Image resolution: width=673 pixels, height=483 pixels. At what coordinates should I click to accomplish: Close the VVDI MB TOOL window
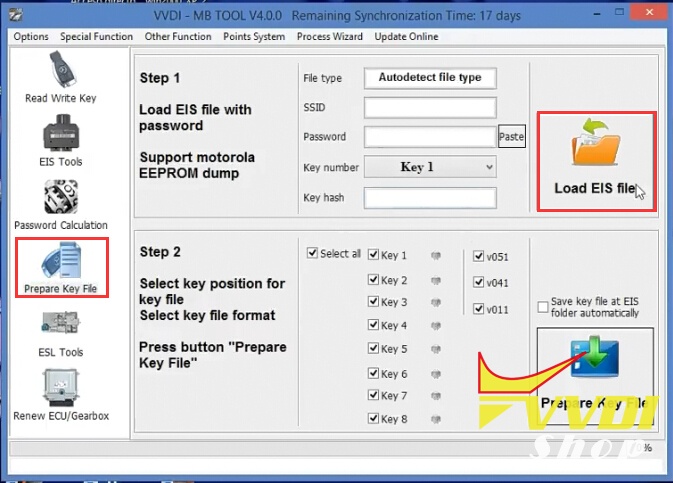[649, 13]
